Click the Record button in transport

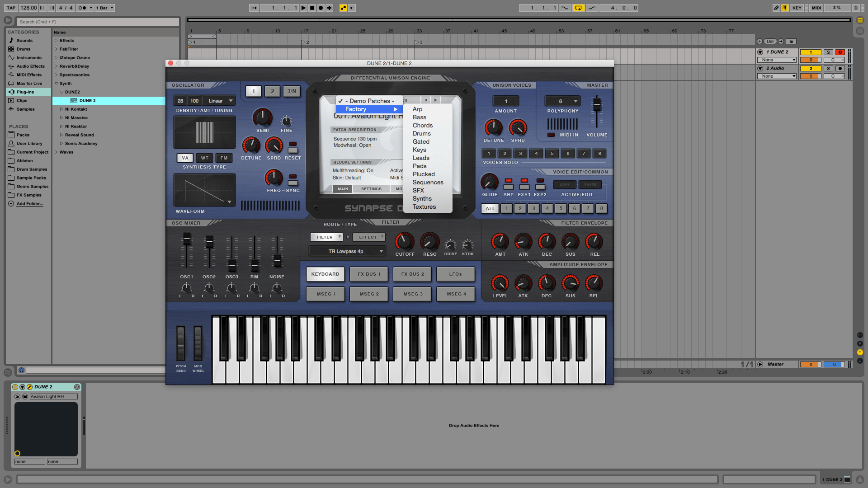click(x=321, y=8)
